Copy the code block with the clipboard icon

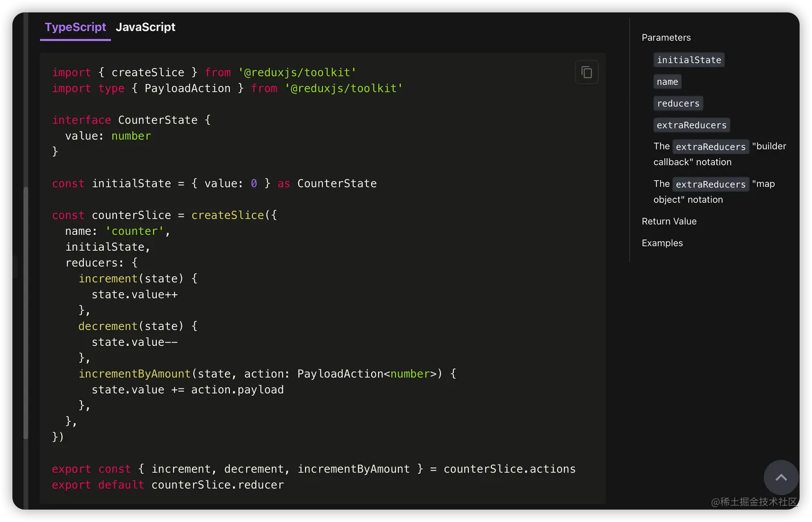pos(586,72)
